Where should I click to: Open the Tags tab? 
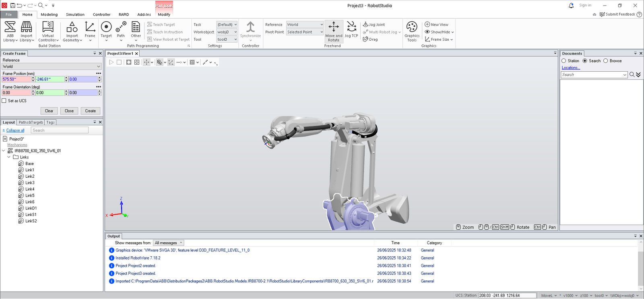tap(50, 123)
